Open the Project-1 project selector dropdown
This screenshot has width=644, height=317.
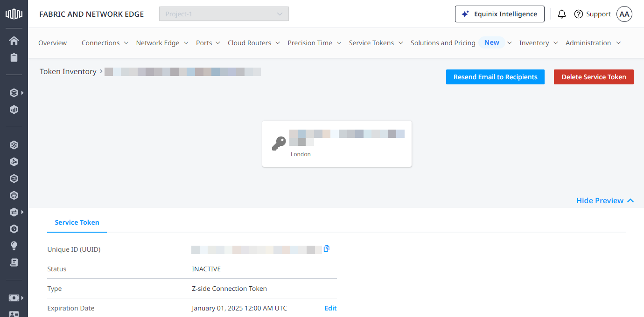(224, 14)
